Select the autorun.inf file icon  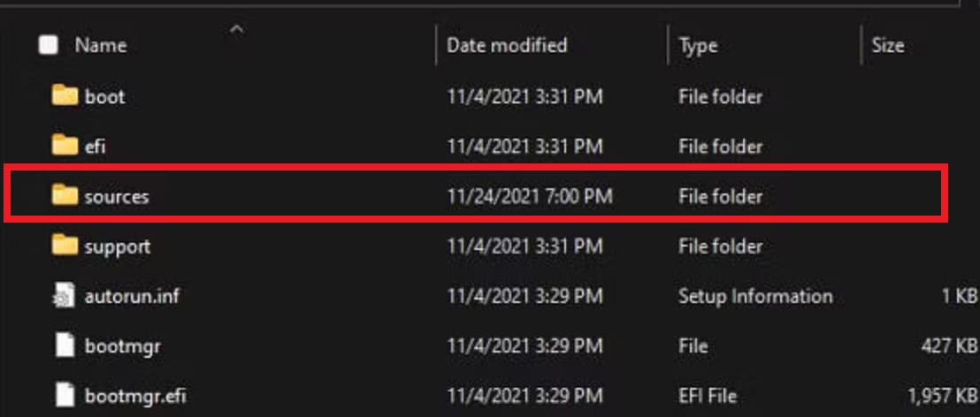click(65, 296)
